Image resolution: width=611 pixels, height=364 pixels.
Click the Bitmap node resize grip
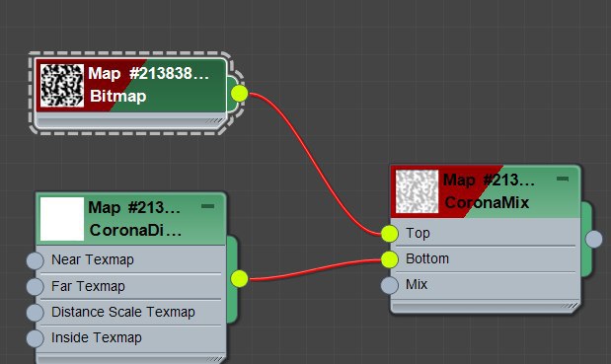(214, 121)
